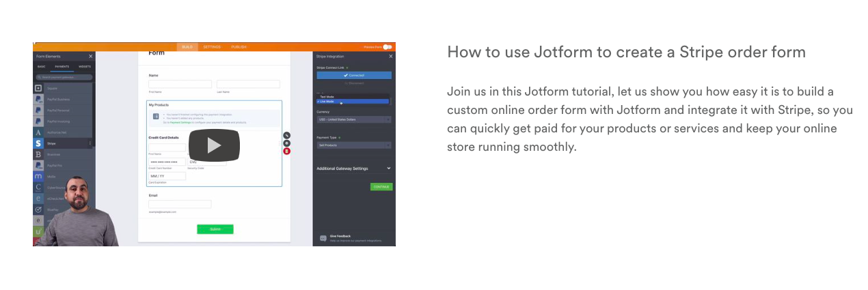Select the Mollie gateway icon

click(x=38, y=176)
